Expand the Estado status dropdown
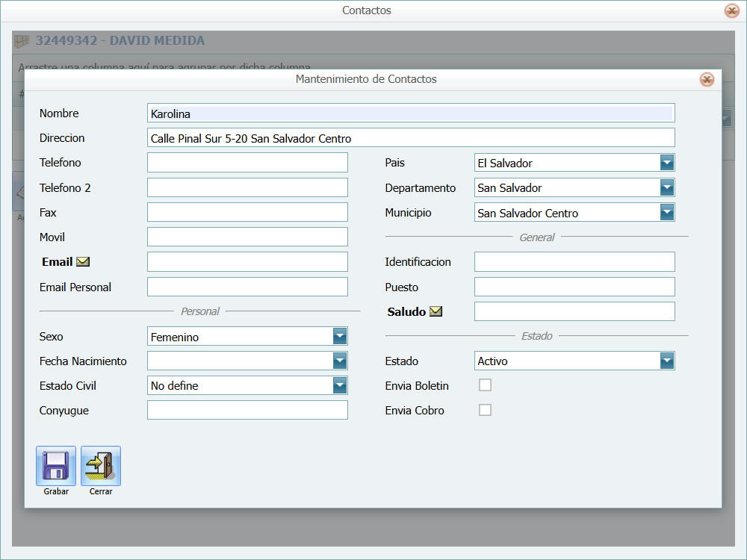 (667, 361)
